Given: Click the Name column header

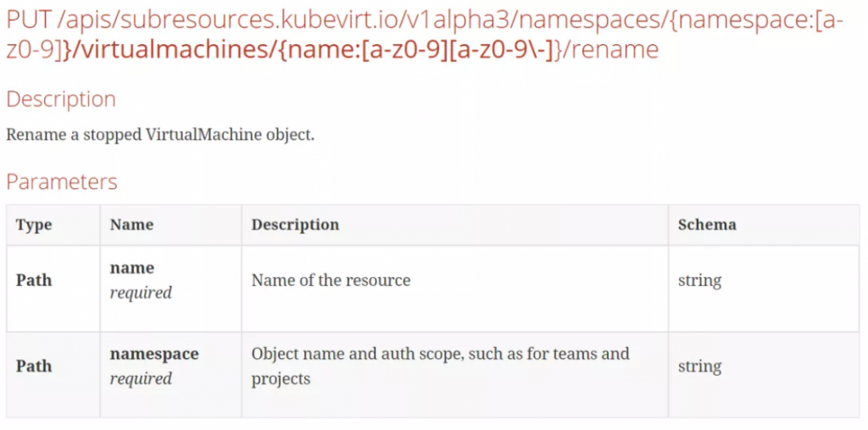Looking at the screenshot, I should coord(131,225).
